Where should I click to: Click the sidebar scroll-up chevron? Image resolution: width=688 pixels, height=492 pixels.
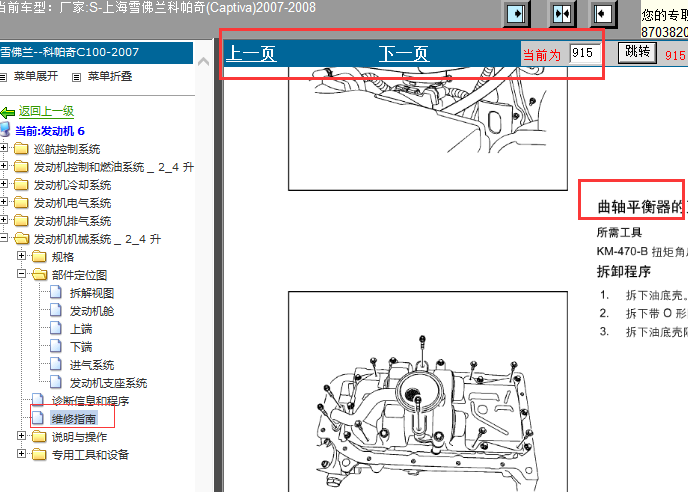pyautogui.click(x=204, y=61)
